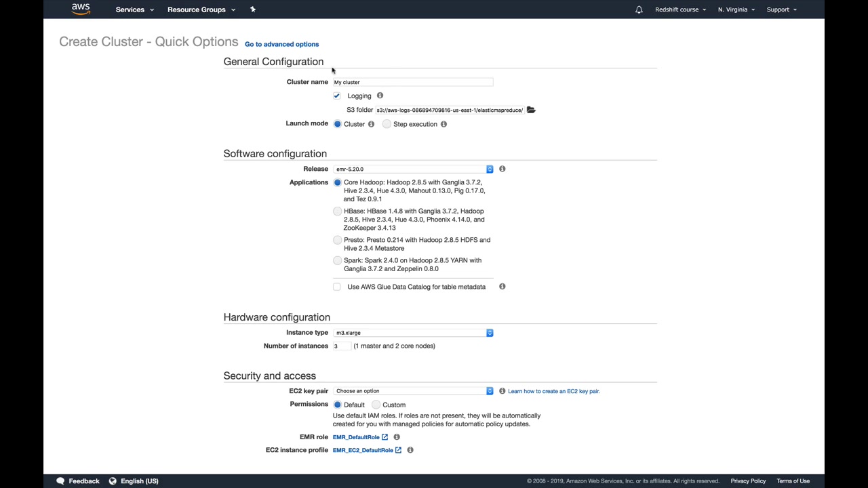Click the Cluster name text field

tap(412, 82)
